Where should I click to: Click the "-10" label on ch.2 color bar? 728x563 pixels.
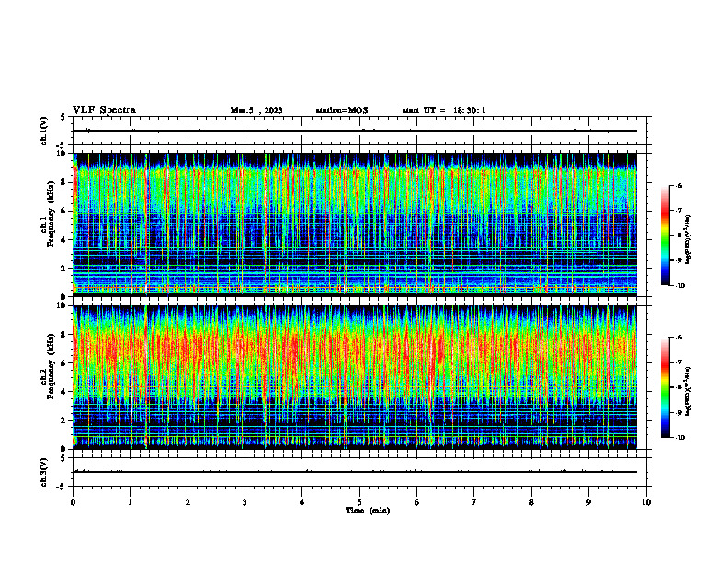tap(679, 438)
